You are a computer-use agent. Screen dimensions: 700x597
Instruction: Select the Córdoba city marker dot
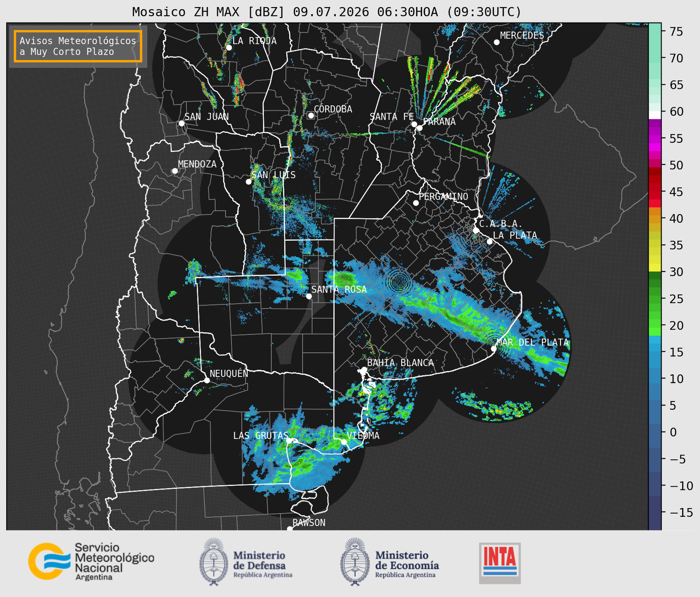[x=311, y=115]
